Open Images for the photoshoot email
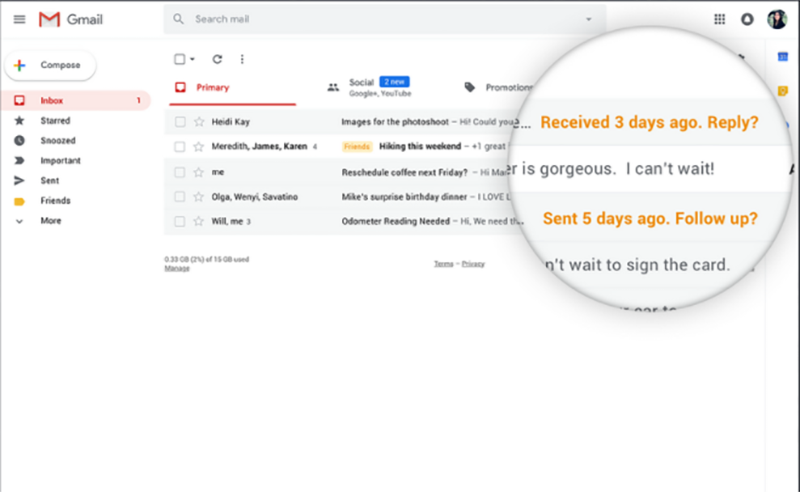Image resolution: width=800 pixels, height=492 pixels. pos(395,121)
